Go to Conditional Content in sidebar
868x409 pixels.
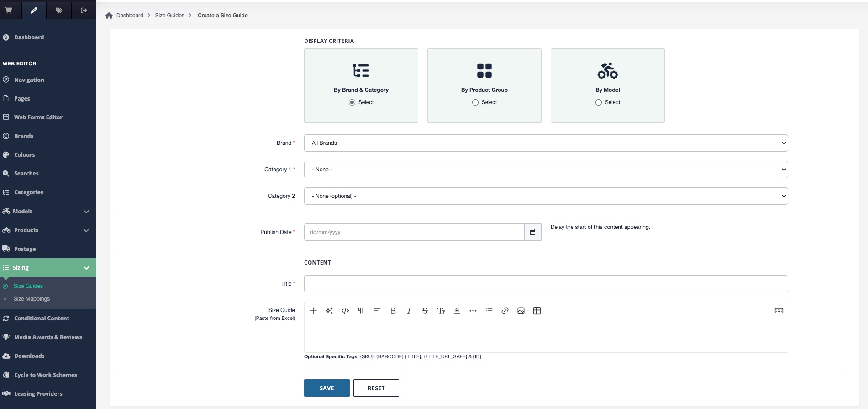click(x=42, y=319)
